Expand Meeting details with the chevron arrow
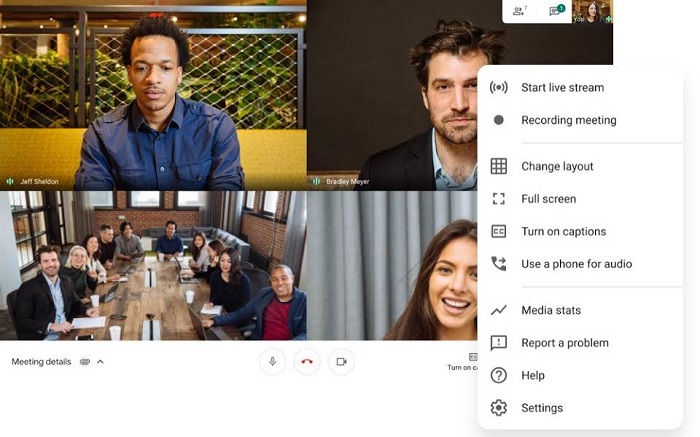 [100, 362]
